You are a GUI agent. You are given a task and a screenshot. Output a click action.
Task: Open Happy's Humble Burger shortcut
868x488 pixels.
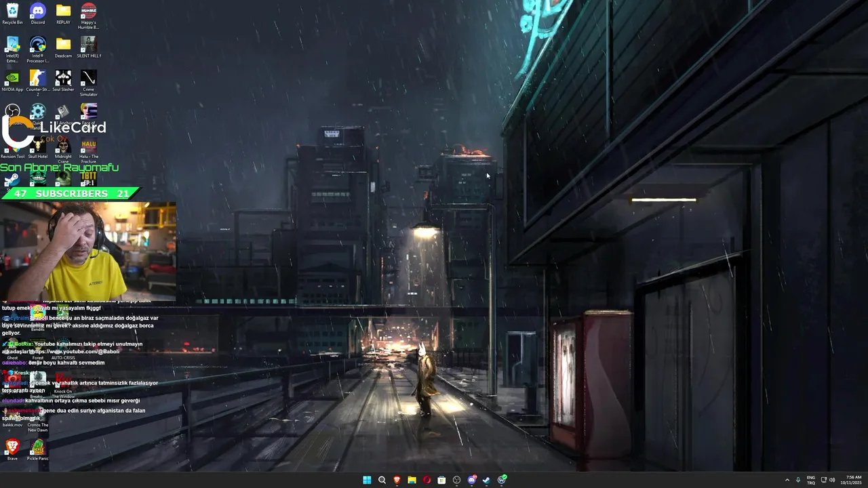click(88, 16)
